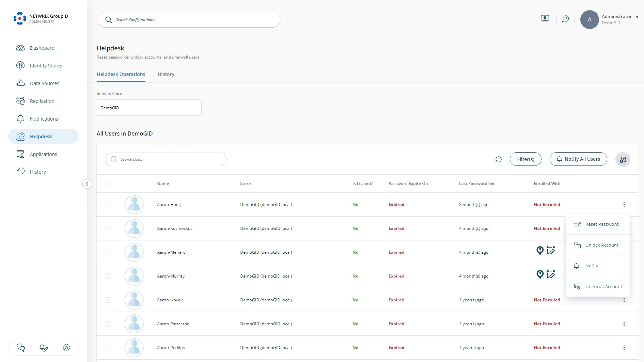
Task: Check the box for Aaron-Hong
Action: 108,205
